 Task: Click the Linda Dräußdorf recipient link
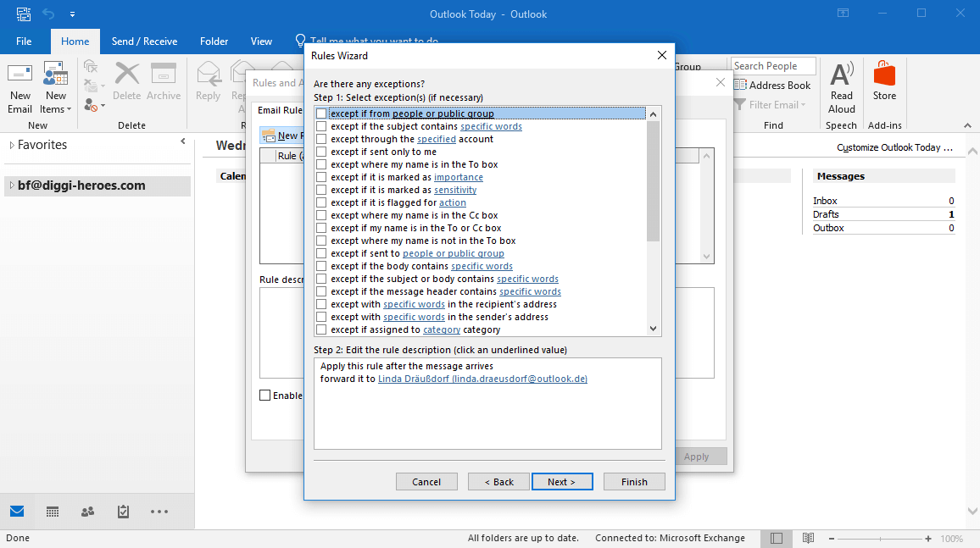[482, 379]
